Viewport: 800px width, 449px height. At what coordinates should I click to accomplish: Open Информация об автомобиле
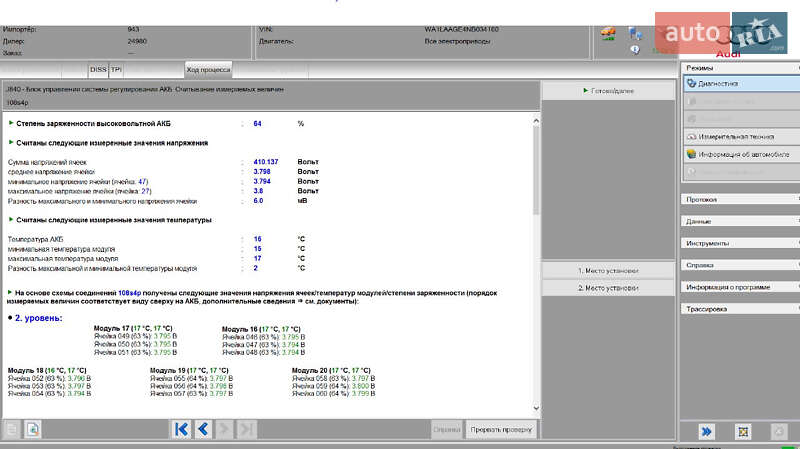(740, 154)
